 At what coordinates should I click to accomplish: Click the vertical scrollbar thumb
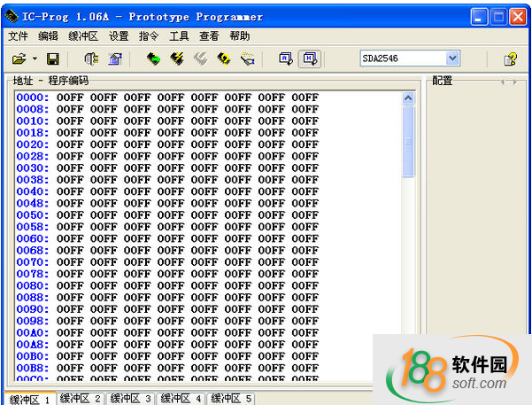408,142
